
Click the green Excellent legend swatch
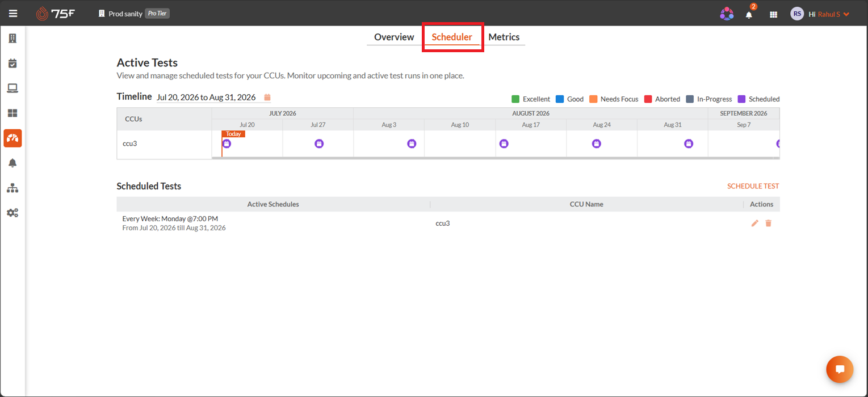pyautogui.click(x=515, y=99)
